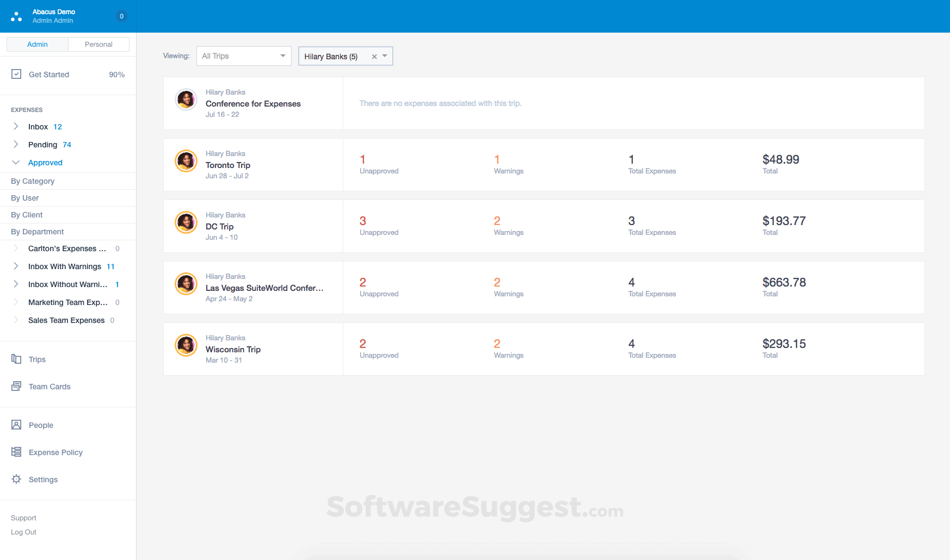
Task: Open Sales Team Expenses view
Action: (66, 320)
